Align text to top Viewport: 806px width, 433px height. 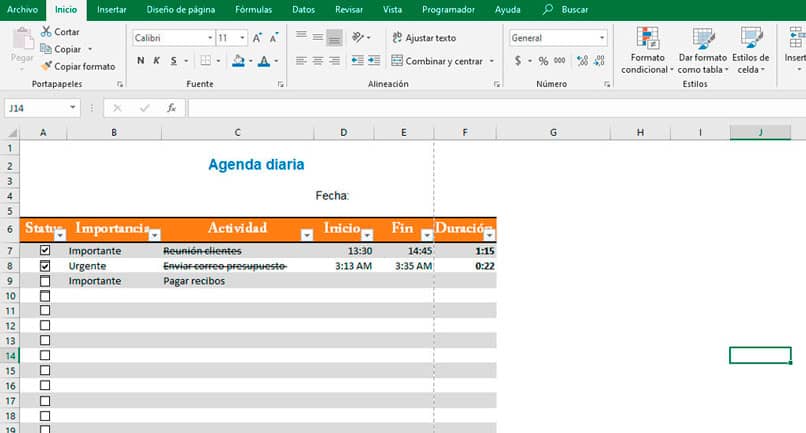pos(301,37)
